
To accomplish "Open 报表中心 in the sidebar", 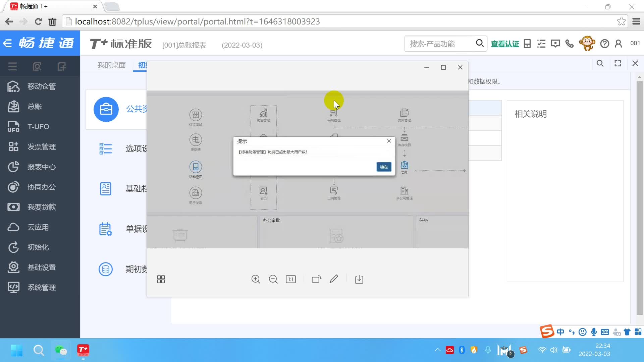I will 40,167.
